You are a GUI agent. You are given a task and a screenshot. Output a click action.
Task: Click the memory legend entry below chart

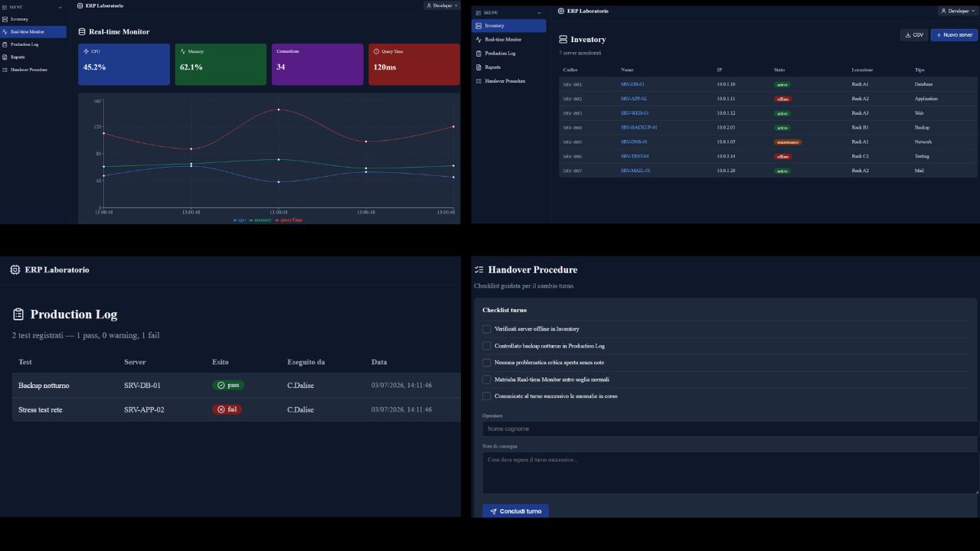pyautogui.click(x=260, y=220)
